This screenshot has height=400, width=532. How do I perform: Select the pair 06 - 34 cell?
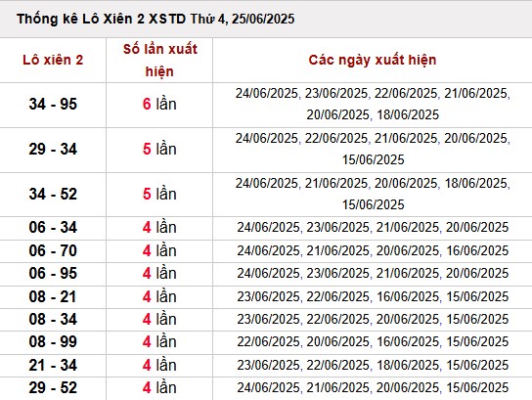[53, 227]
